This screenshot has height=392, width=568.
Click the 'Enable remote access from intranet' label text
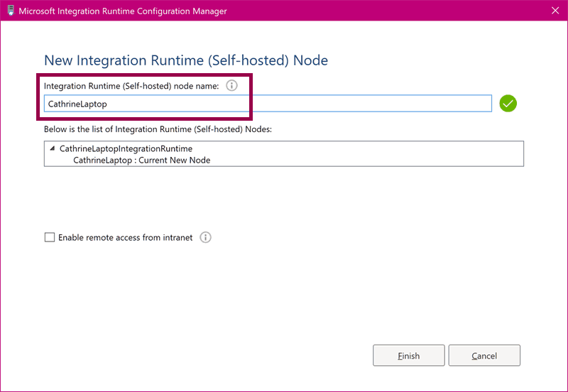(x=125, y=238)
